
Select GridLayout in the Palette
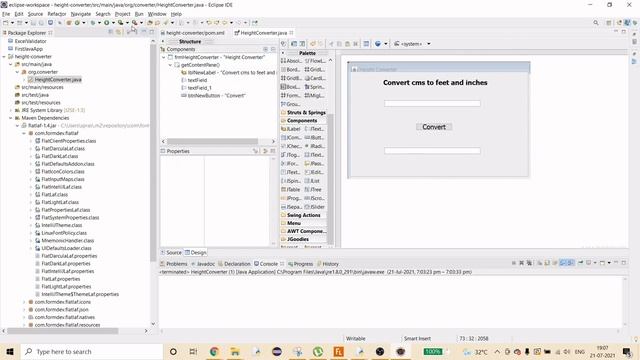(x=315, y=69)
